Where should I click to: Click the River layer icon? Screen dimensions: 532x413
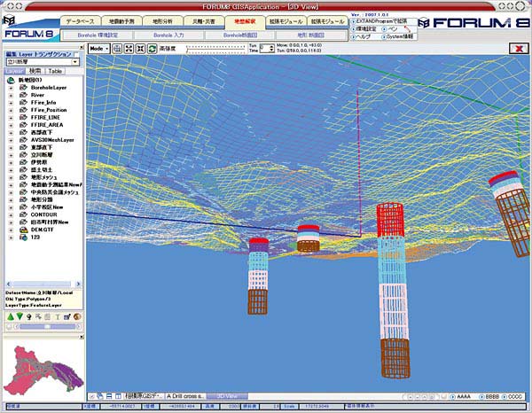(23, 95)
